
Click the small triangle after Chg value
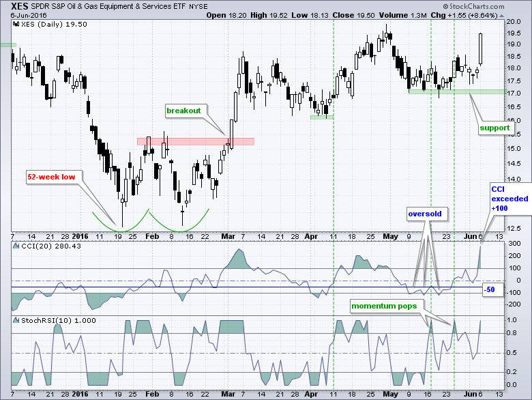502,16
